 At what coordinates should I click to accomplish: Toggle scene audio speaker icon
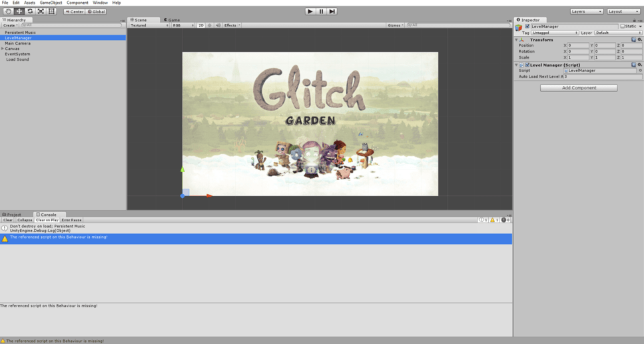tap(218, 25)
